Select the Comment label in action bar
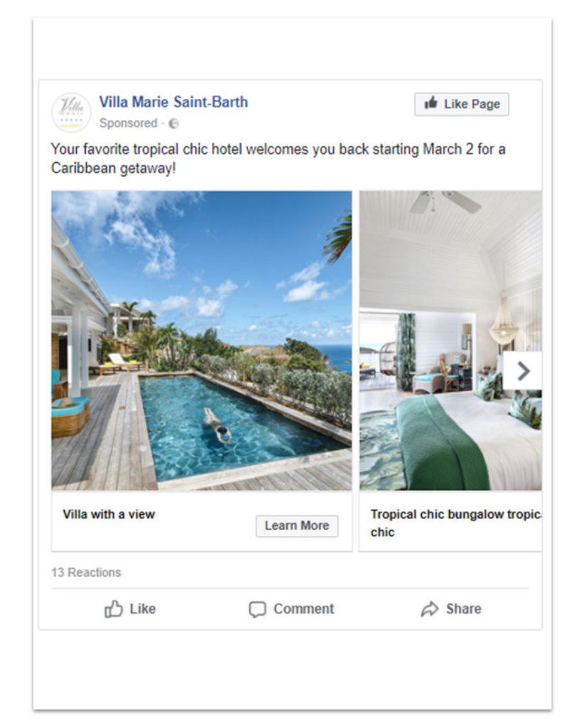 [303, 609]
